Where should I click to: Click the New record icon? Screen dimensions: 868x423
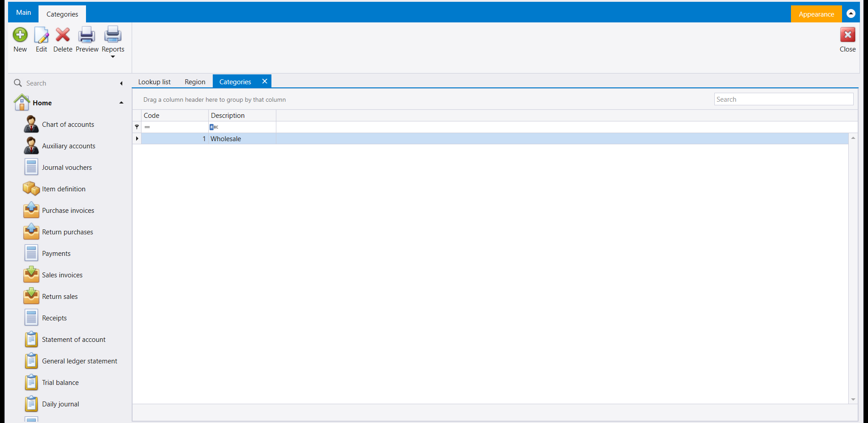(20, 35)
